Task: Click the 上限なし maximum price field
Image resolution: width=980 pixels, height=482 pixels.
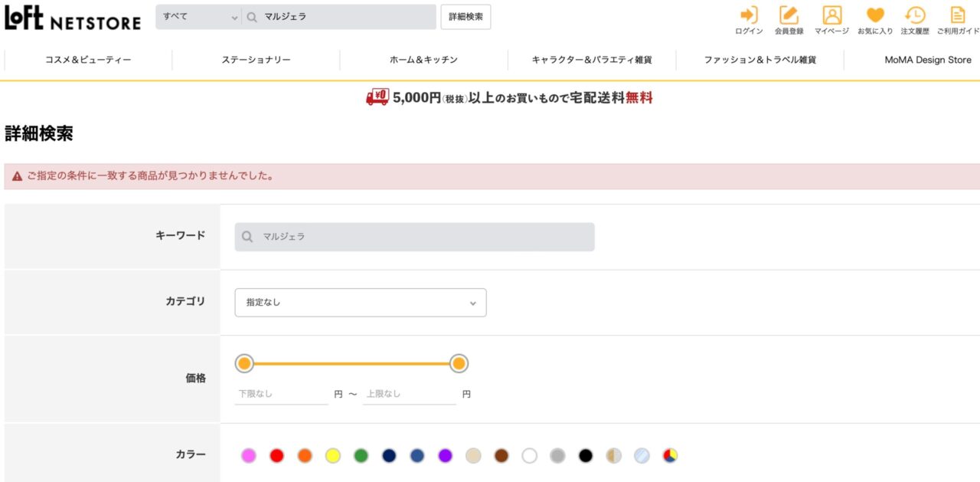Action: (x=410, y=394)
